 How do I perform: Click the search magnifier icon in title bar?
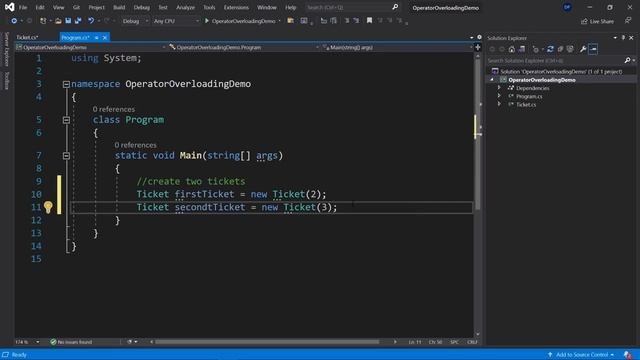click(x=395, y=7)
